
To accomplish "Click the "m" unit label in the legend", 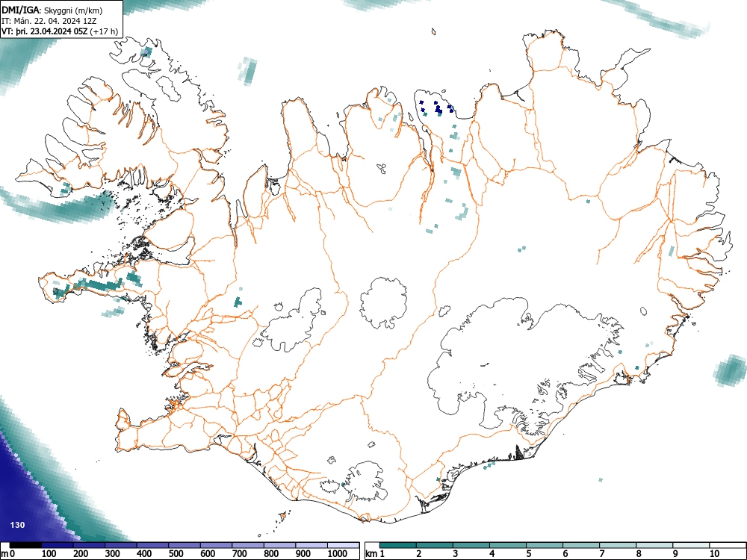I will (4, 554).
